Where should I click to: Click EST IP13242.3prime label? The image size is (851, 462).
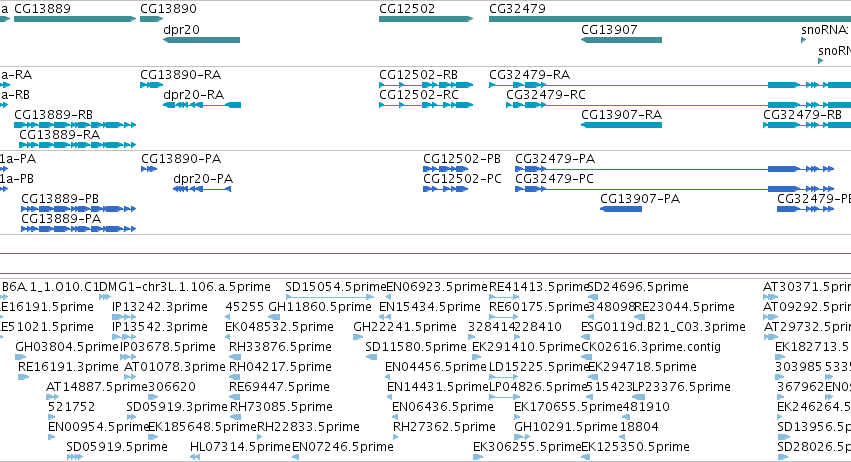tap(160, 307)
